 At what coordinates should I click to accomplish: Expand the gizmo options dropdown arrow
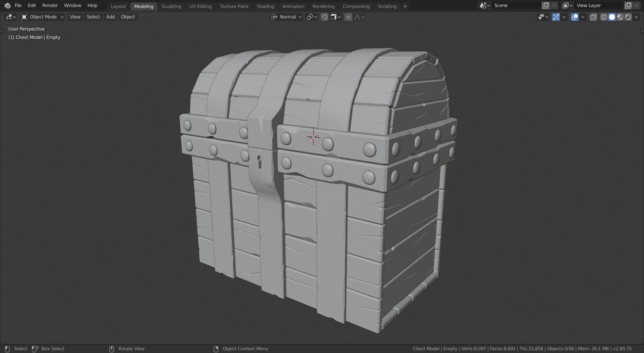pyautogui.click(x=564, y=17)
